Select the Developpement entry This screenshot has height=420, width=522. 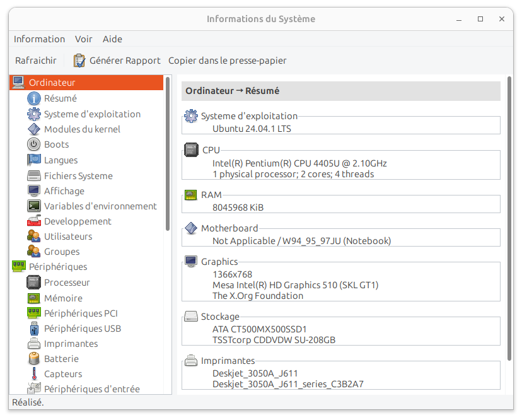[78, 221]
